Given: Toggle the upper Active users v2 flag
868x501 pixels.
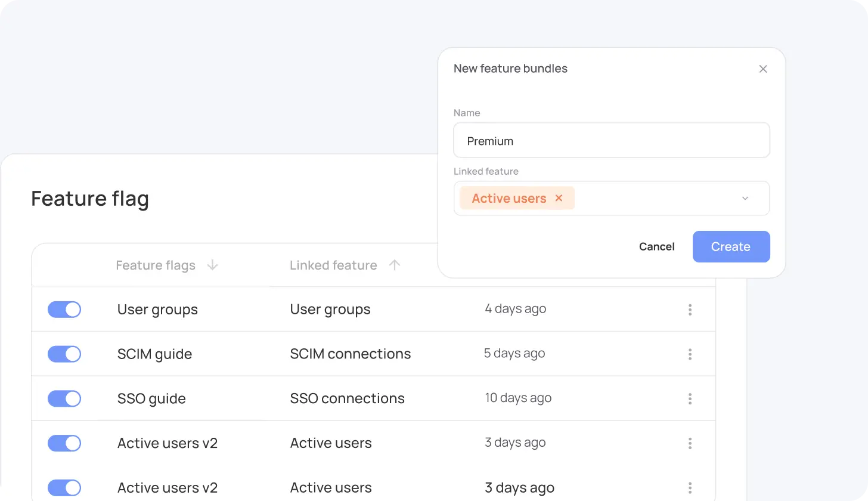Looking at the screenshot, I should point(64,443).
